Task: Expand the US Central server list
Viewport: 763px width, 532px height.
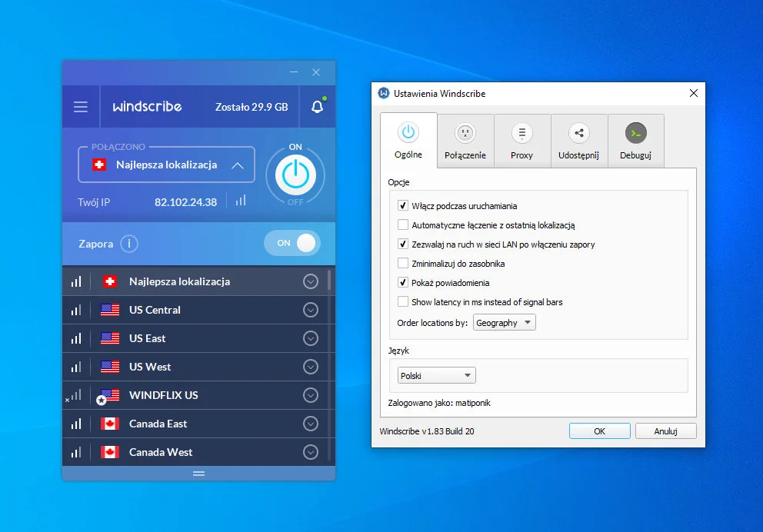Action: pos(311,310)
